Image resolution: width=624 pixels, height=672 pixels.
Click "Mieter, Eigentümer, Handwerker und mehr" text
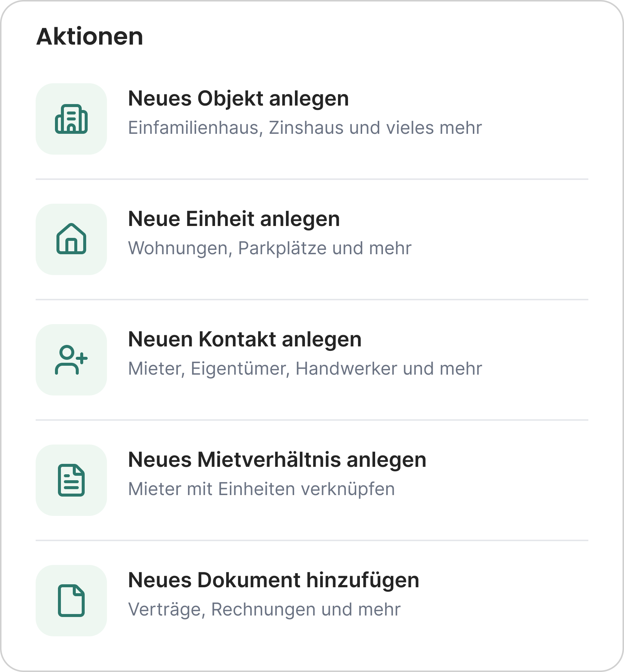305,369
